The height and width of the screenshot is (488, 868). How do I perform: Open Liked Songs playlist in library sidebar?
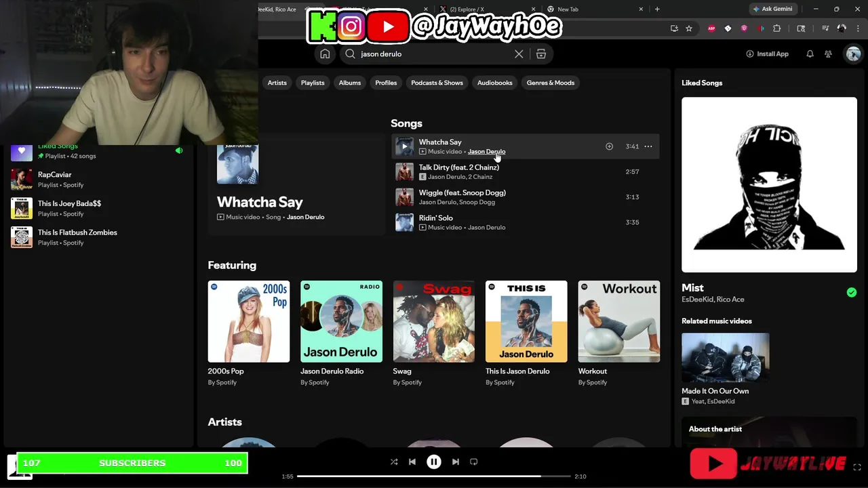97,151
